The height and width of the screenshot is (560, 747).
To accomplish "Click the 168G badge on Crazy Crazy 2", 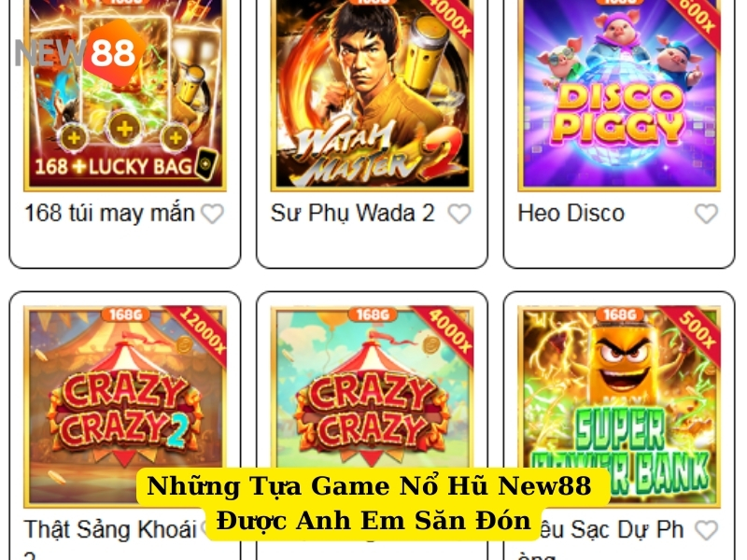I will pos(125,315).
